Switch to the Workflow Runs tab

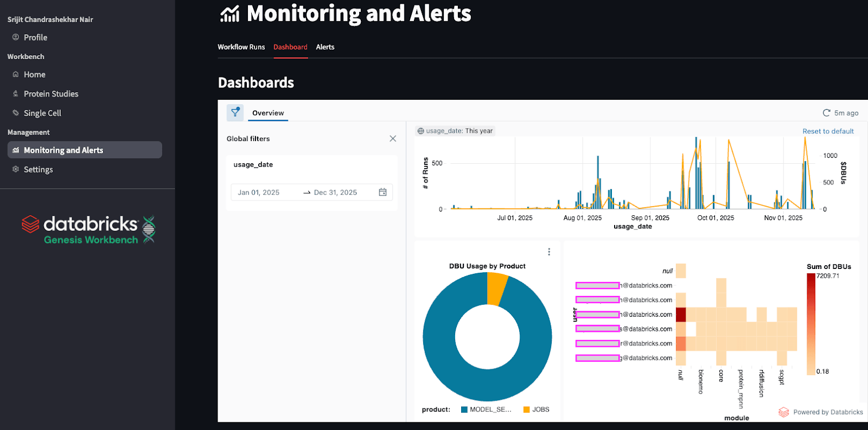click(241, 47)
